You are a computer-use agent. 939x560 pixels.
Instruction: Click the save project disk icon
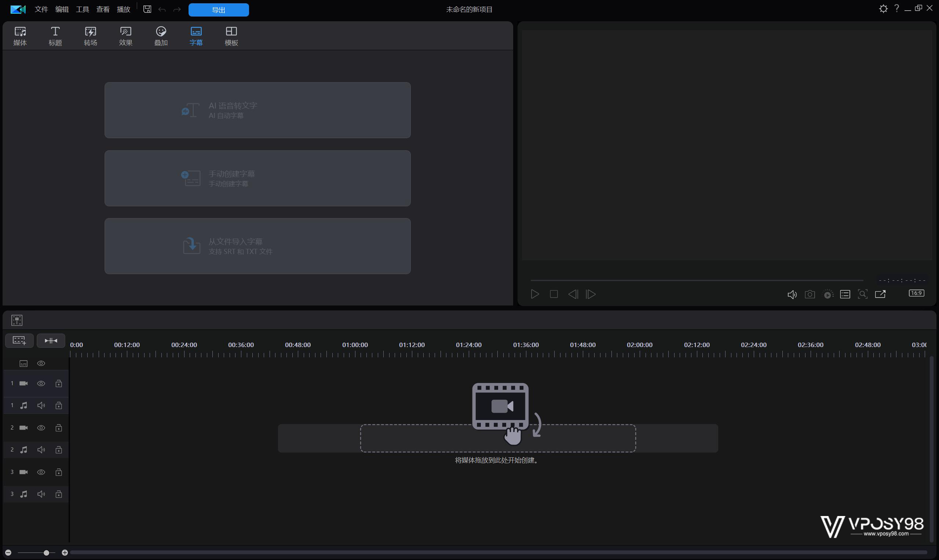147,10
